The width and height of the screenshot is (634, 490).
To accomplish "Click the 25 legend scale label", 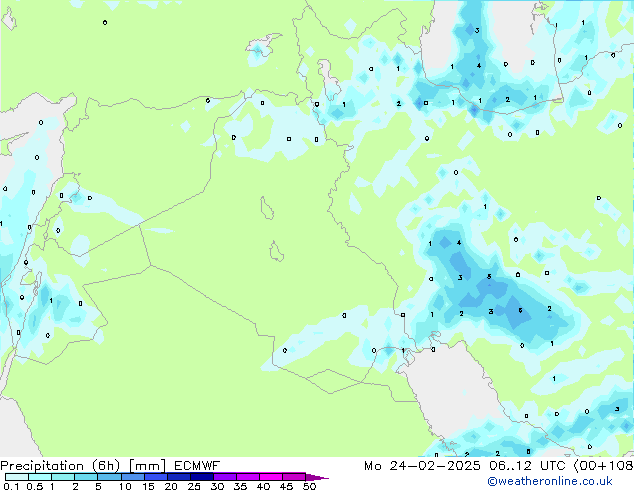I will click(x=194, y=486).
